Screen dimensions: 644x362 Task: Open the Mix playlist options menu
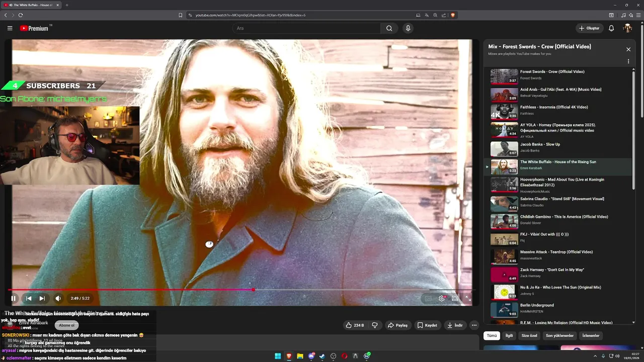pyautogui.click(x=628, y=61)
